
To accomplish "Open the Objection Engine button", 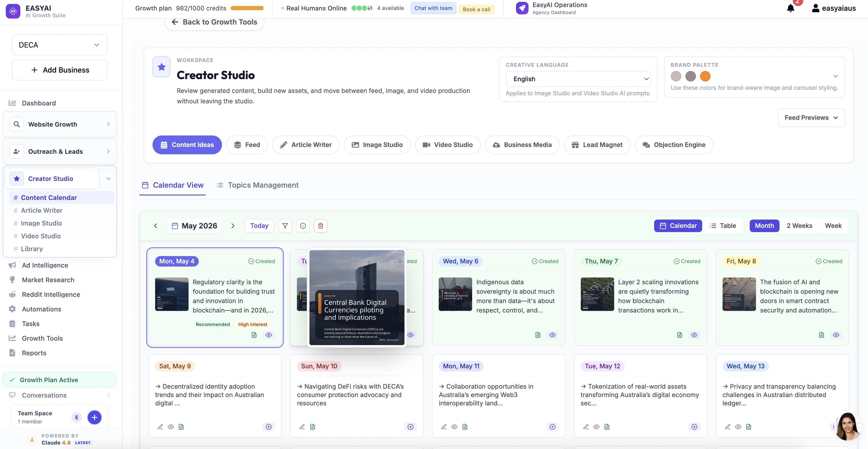I will [x=673, y=145].
